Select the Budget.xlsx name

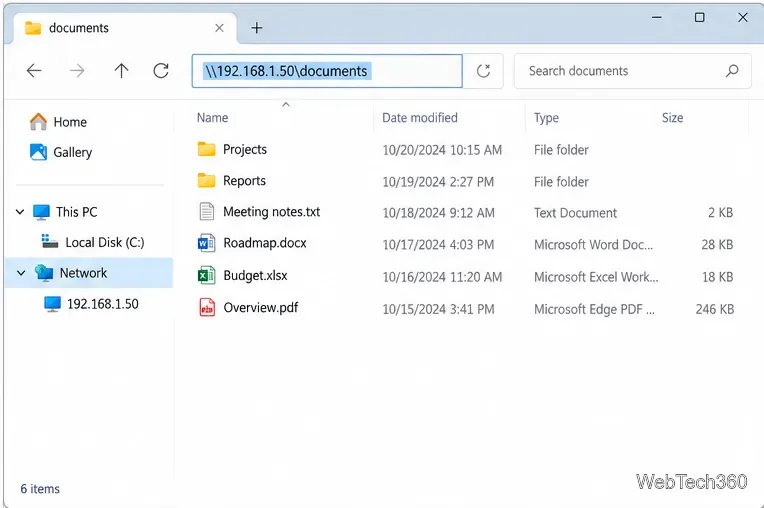point(255,276)
